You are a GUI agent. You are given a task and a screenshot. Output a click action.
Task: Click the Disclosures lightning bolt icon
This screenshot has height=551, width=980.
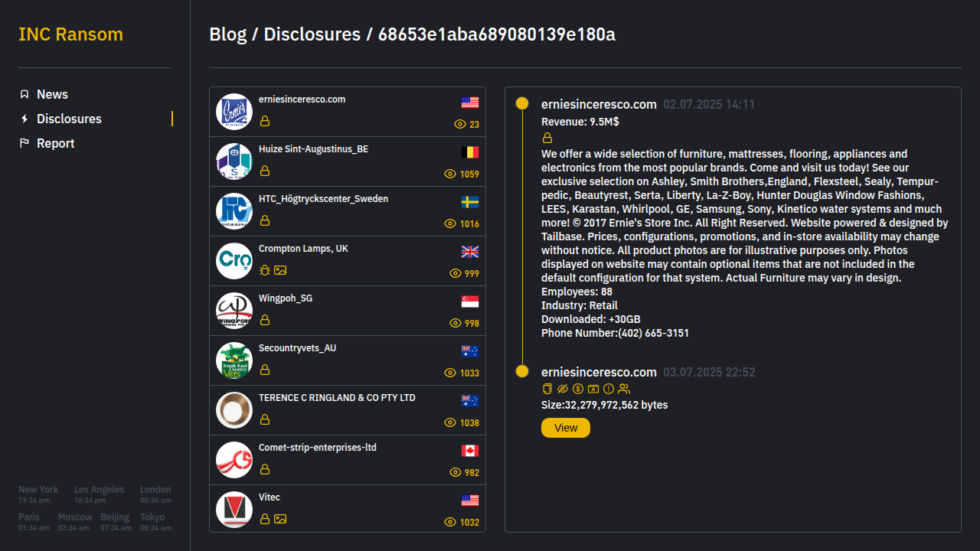(24, 119)
